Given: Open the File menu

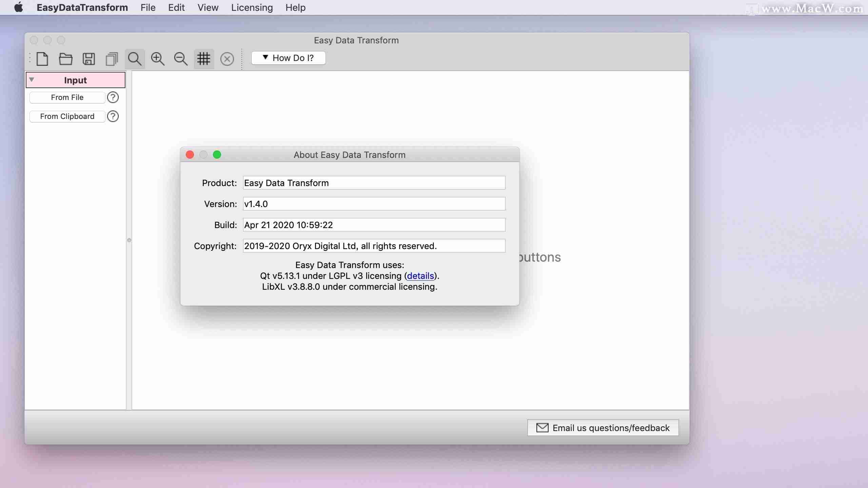Looking at the screenshot, I should pos(148,7).
